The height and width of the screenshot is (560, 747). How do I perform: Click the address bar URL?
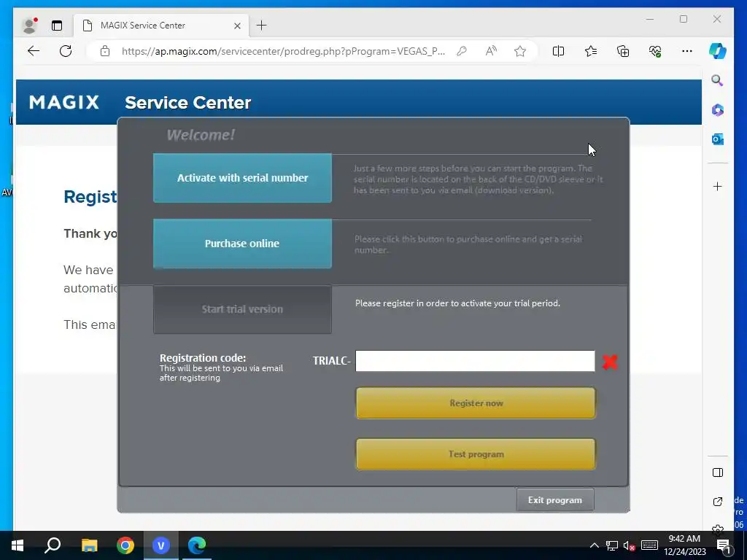pyautogui.click(x=283, y=51)
